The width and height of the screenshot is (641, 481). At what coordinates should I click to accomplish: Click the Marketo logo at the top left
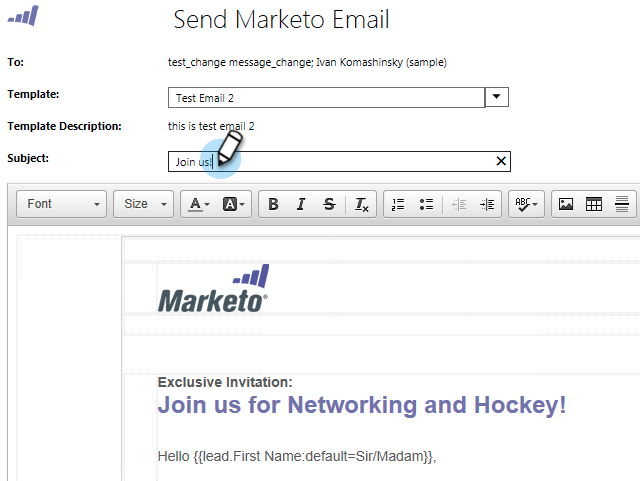(23, 16)
